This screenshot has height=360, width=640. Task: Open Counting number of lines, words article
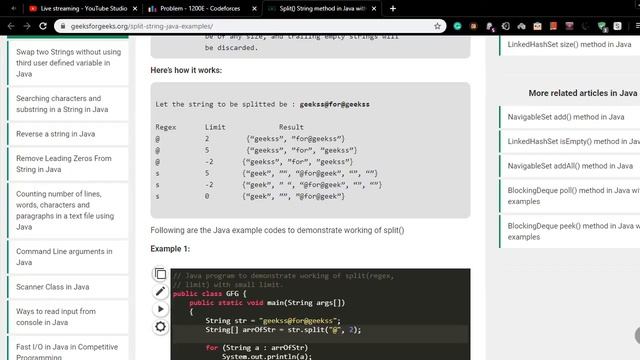[x=65, y=210]
